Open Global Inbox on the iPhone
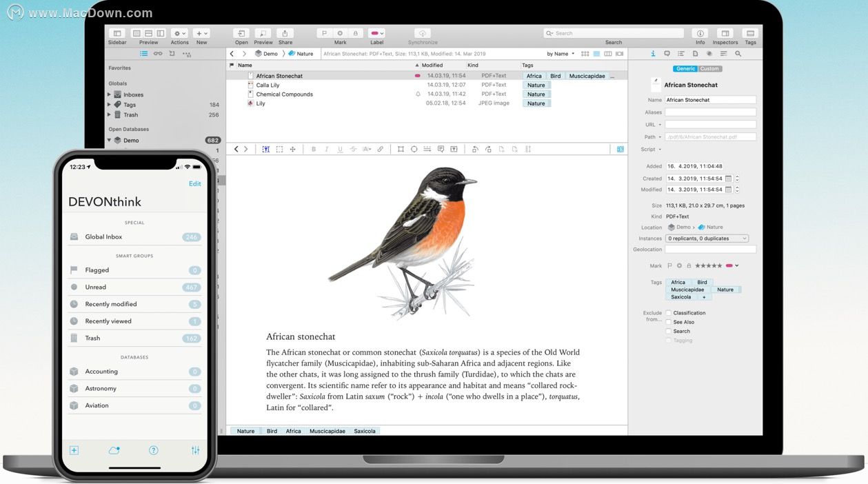This screenshot has width=868, height=484. point(134,236)
